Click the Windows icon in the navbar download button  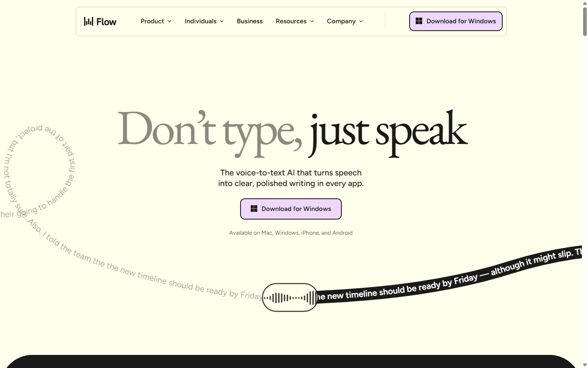tap(419, 21)
